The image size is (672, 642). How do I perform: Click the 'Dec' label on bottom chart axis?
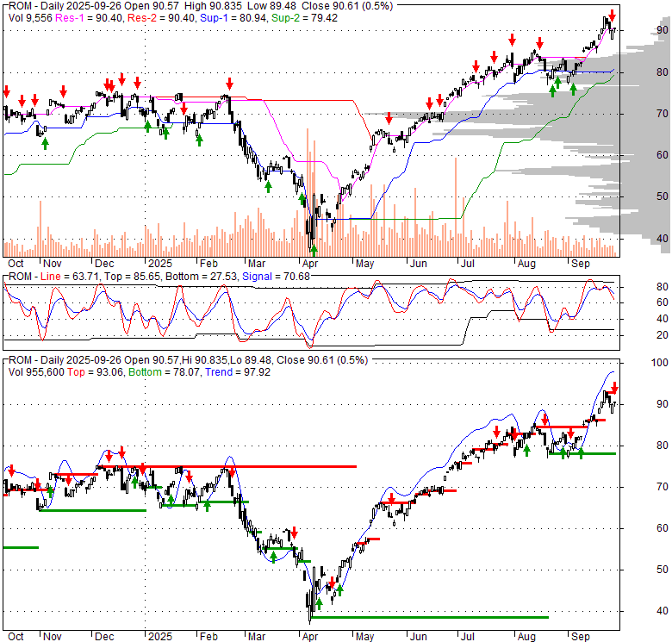(104, 637)
